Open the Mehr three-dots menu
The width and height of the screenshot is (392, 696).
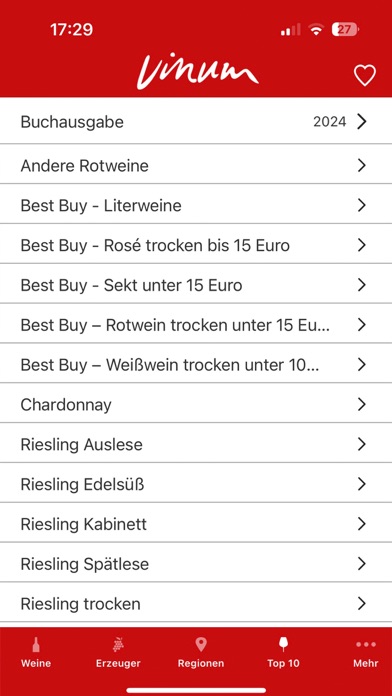366,652
